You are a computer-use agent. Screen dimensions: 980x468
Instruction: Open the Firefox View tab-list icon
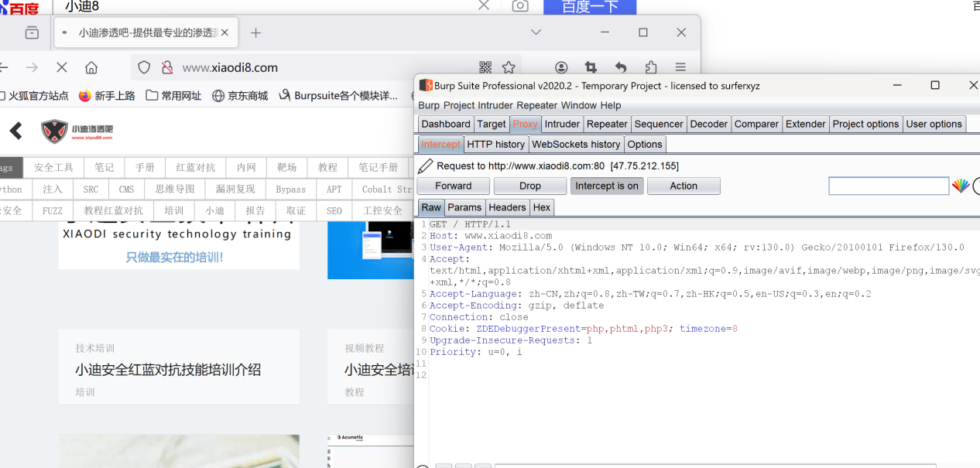(32, 32)
